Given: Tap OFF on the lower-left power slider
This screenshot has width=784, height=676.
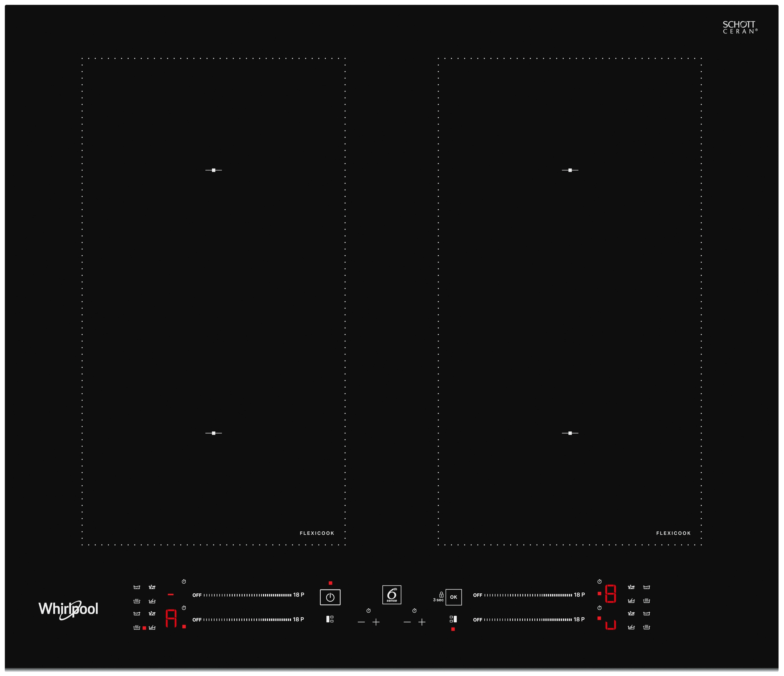Looking at the screenshot, I should [197, 620].
